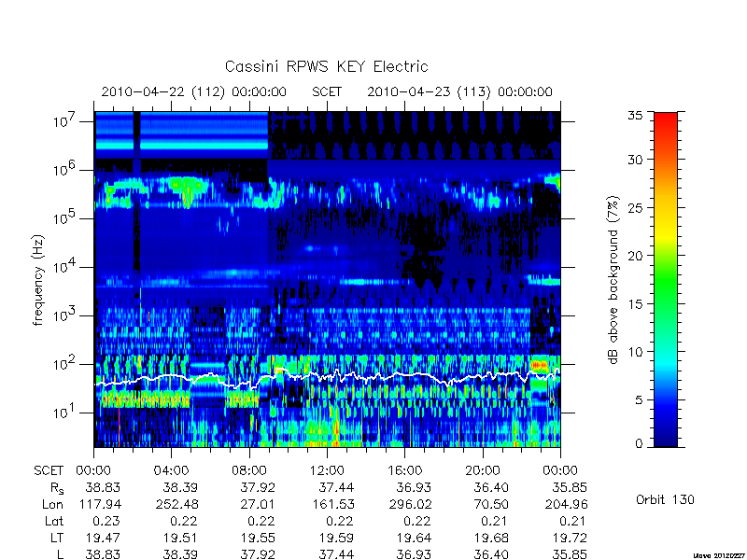Click the 'Orbit 130' label

665,500
